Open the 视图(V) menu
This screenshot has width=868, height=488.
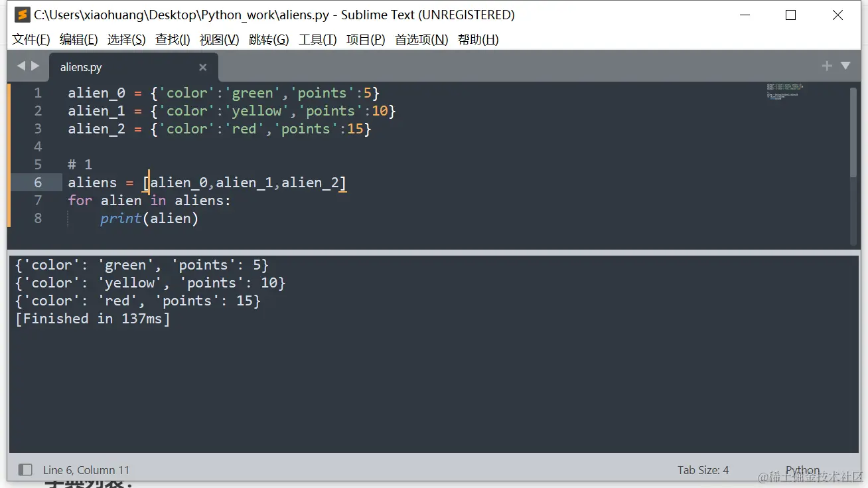click(219, 40)
